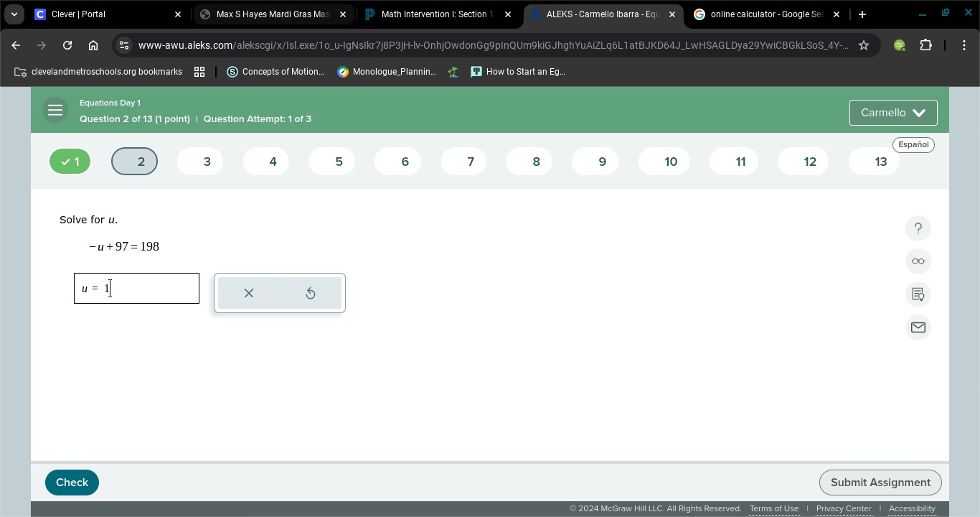Open the message envelope icon

click(x=918, y=327)
